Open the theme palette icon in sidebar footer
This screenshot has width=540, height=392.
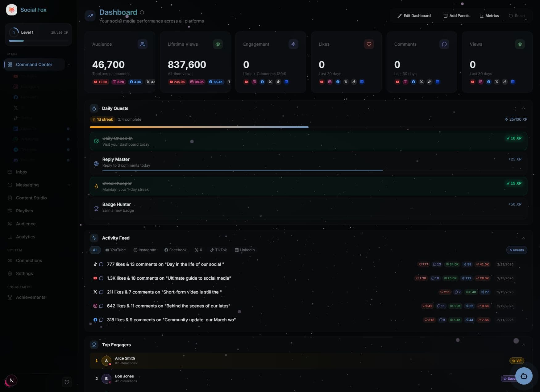(x=67, y=382)
